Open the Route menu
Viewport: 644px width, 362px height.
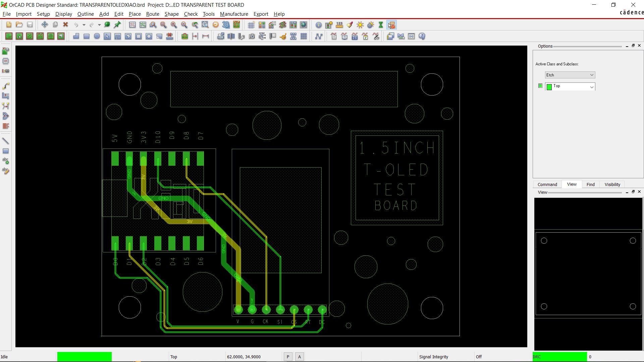(x=153, y=14)
